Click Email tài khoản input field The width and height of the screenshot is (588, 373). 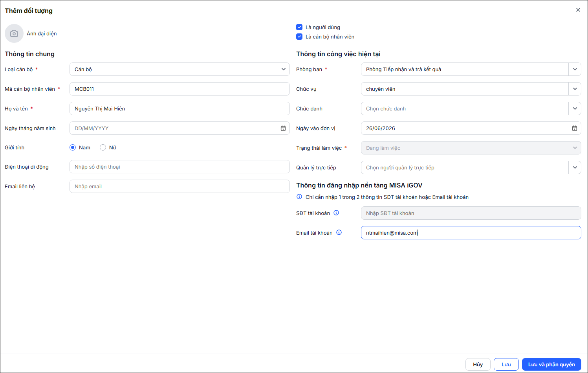coord(471,233)
